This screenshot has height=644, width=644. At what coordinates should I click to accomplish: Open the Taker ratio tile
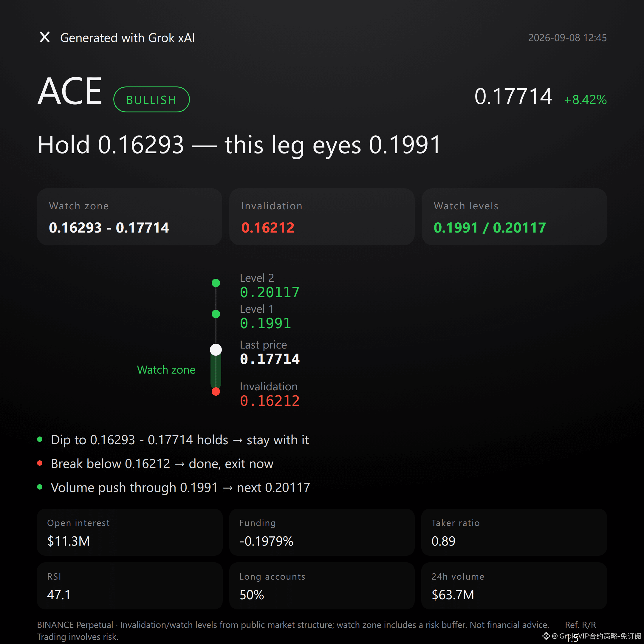pyautogui.click(x=514, y=532)
